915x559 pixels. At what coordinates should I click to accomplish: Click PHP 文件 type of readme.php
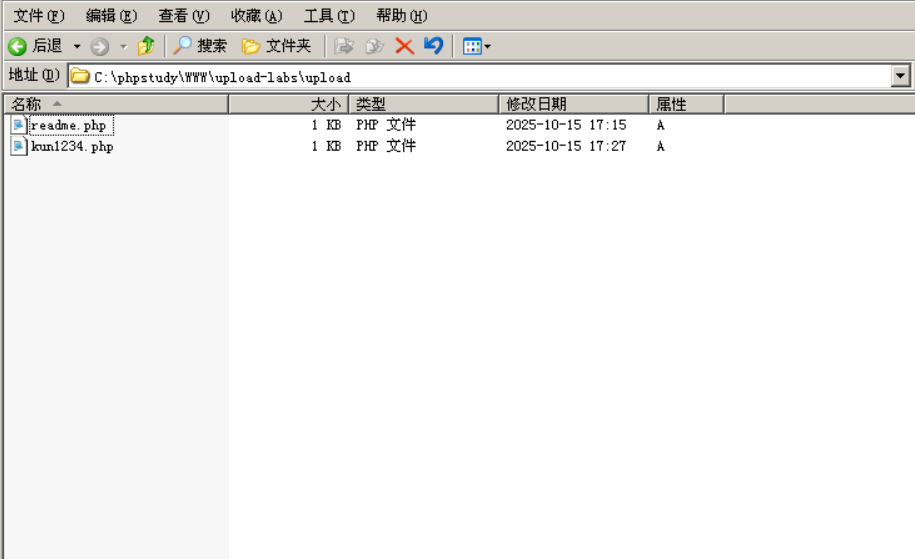coord(386,125)
